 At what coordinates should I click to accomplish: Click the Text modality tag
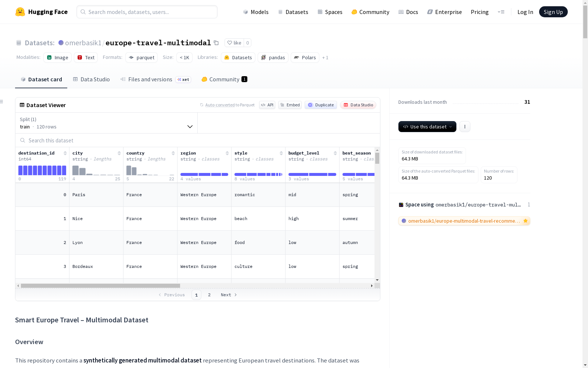86,57
